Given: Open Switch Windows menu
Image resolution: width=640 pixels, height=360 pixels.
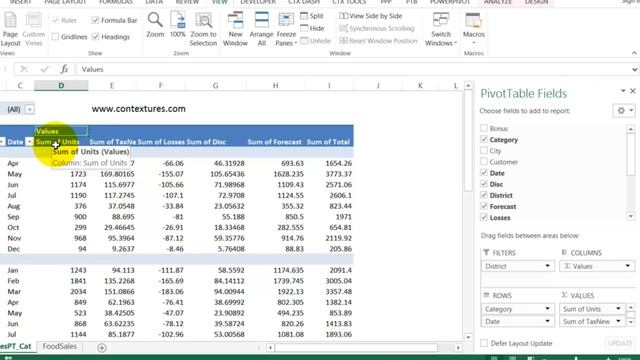Looking at the screenshot, I should coord(441,29).
